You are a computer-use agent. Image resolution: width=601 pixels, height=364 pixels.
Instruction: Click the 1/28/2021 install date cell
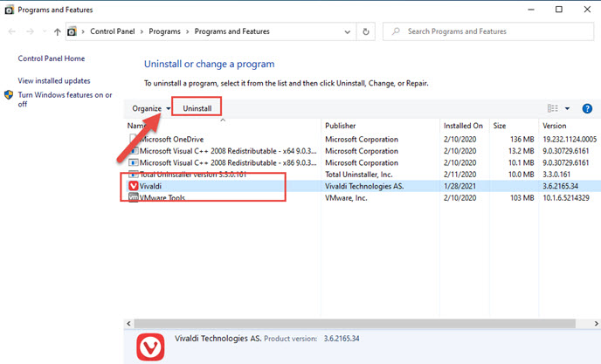459,186
